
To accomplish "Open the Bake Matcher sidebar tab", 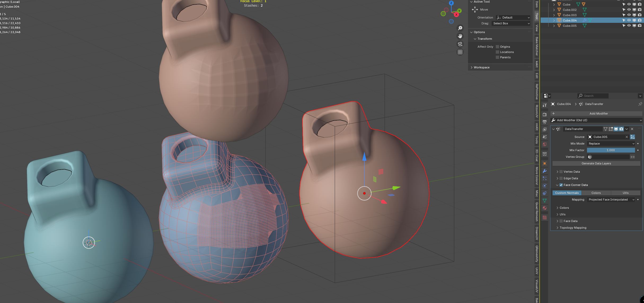I will point(537,46).
